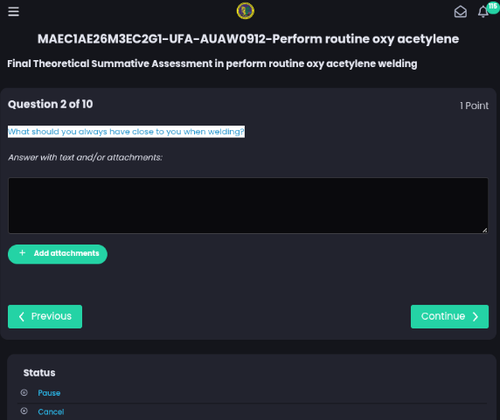This screenshot has height=420, width=500.
Task: Click inside the answer text area
Action: click(248, 205)
